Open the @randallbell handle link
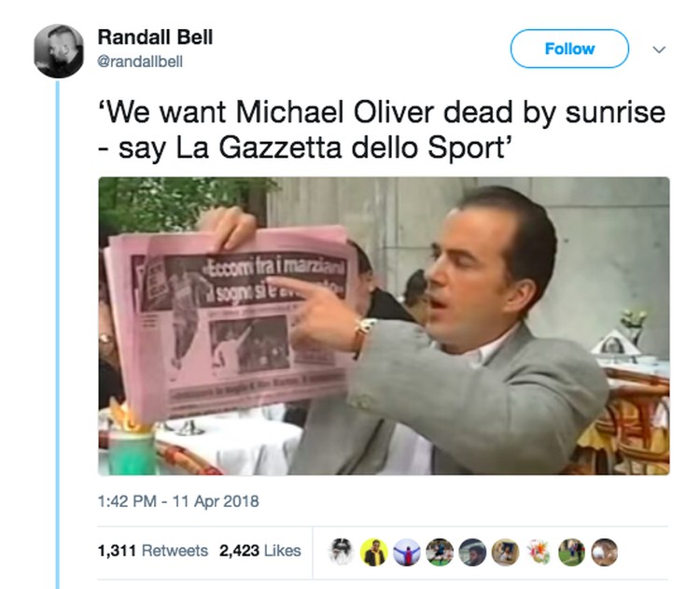The image size is (700, 589). point(140,62)
